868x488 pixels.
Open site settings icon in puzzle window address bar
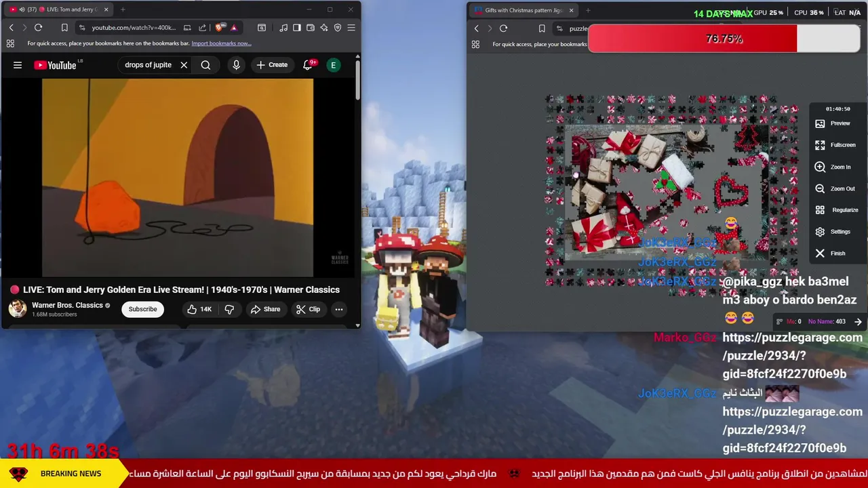[x=559, y=28]
